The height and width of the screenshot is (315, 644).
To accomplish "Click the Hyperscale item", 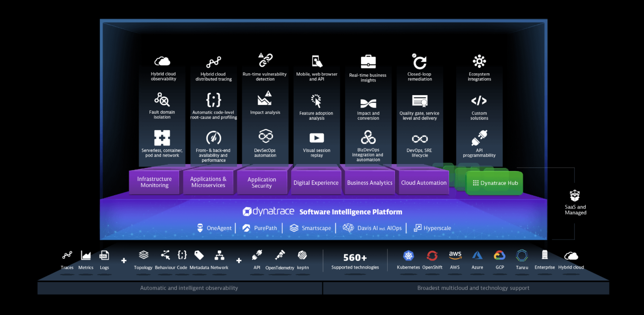I will 432,228.
